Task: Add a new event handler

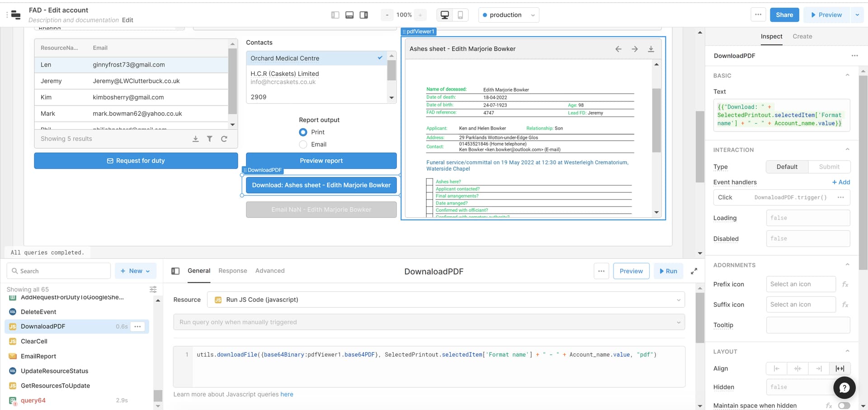Action: click(x=841, y=182)
